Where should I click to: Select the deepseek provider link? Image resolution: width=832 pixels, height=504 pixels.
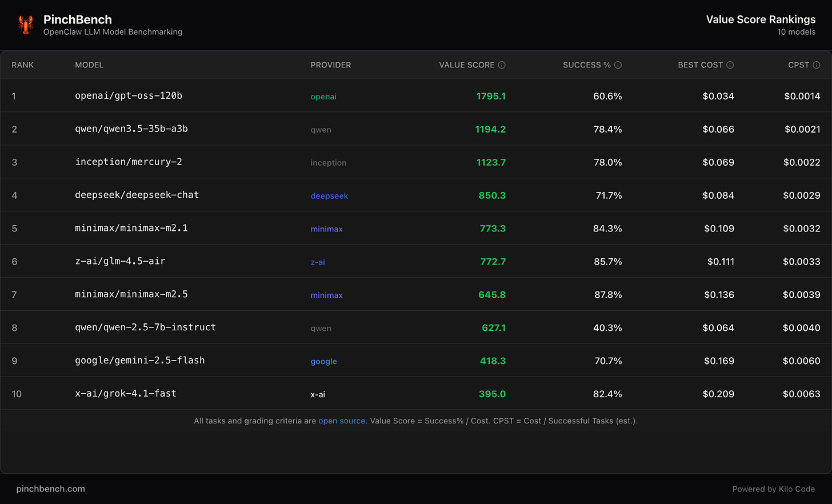329,196
